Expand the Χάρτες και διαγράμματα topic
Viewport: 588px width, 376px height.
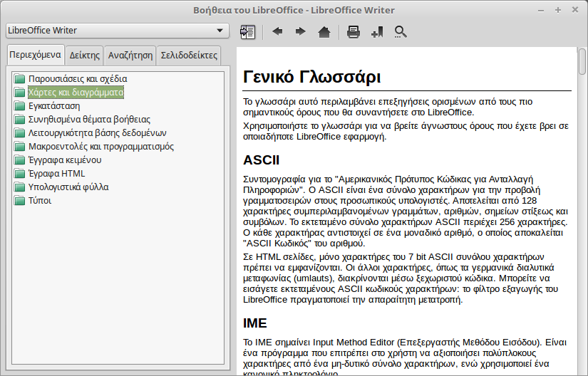tap(76, 92)
